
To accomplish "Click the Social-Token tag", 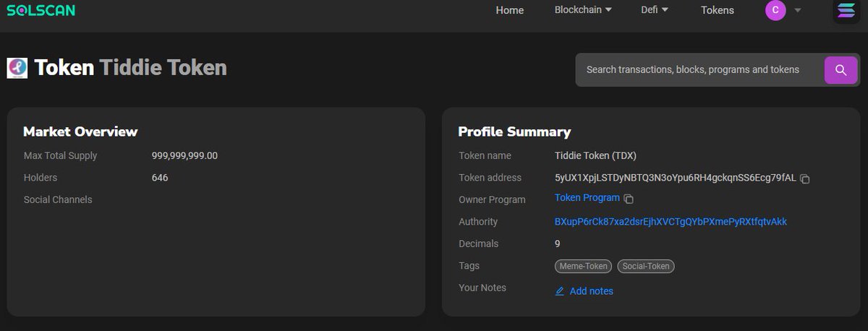I will (x=646, y=266).
